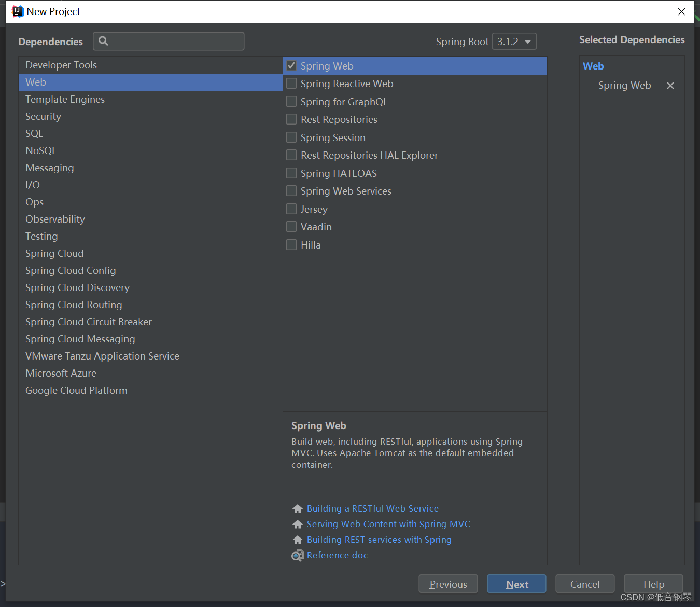Screen dimensions: 700x607
Task: Choose the Testing category
Action: 150,236
